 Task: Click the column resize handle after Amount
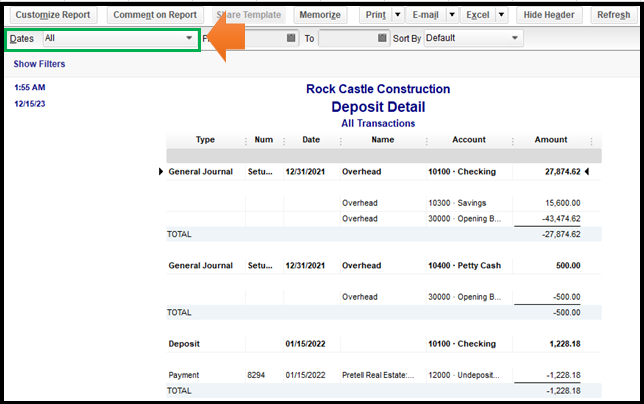pos(591,141)
